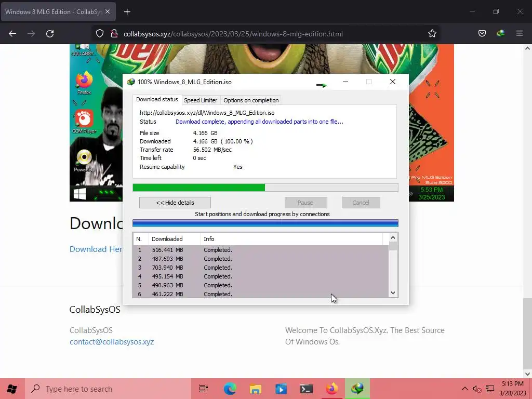
Task: Open Task View on the taskbar
Action: pos(204,389)
